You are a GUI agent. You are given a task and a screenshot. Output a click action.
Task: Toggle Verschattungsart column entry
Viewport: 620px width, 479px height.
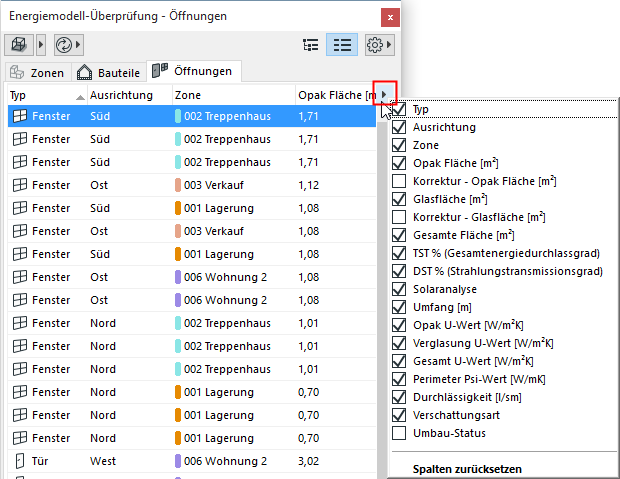point(502,415)
